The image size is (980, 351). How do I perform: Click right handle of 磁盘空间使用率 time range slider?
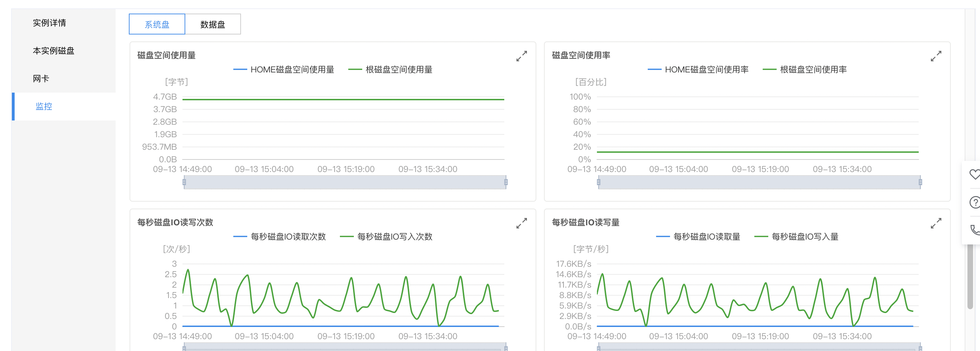[920, 182]
